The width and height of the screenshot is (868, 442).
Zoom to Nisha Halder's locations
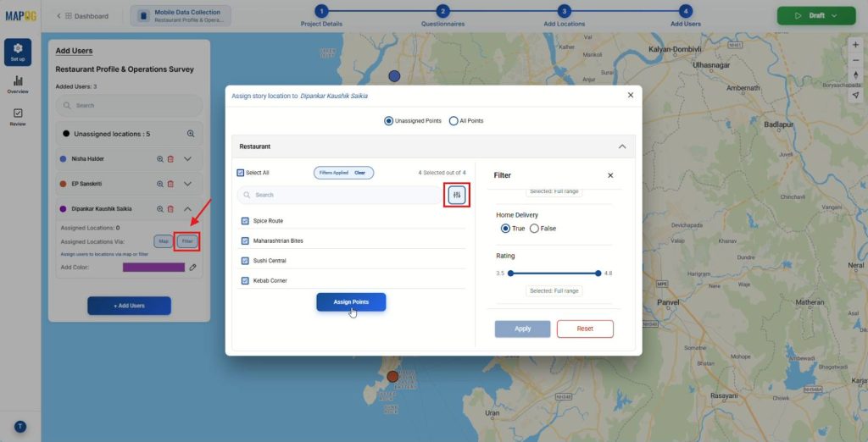[160, 159]
